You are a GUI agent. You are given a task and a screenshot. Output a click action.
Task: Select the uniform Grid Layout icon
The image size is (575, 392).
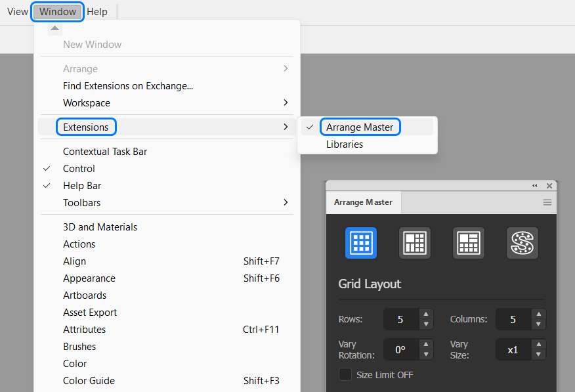[361, 243]
